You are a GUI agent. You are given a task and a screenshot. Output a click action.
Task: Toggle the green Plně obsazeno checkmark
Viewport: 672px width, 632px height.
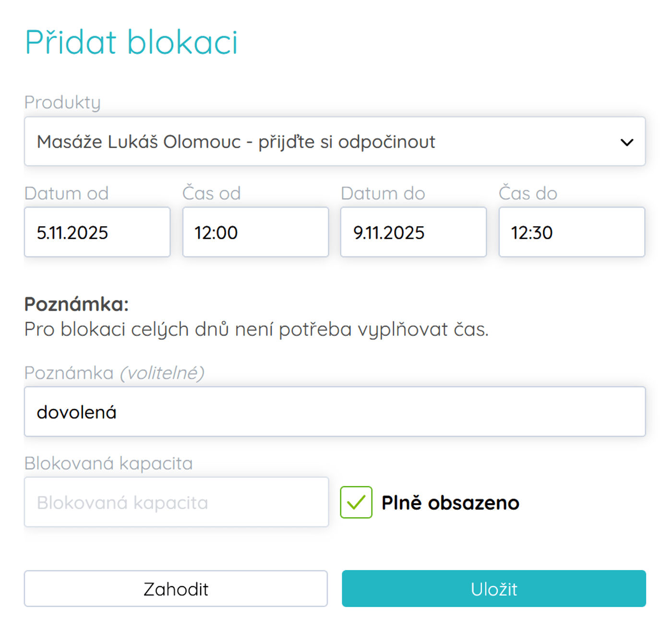tap(356, 502)
